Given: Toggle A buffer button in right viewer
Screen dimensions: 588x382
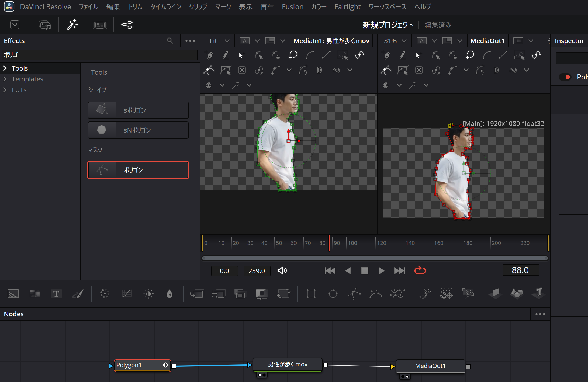Looking at the screenshot, I should pos(421,41).
